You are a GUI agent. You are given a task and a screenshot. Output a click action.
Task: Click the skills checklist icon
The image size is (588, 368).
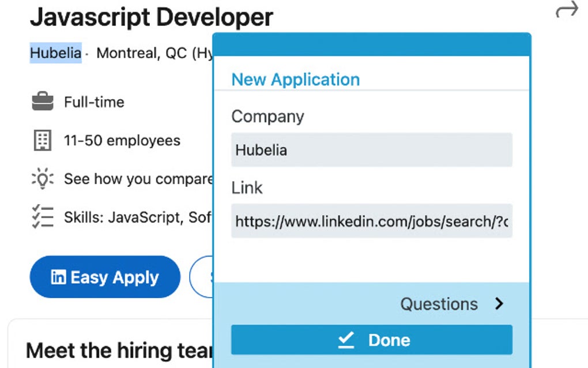(42, 217)
